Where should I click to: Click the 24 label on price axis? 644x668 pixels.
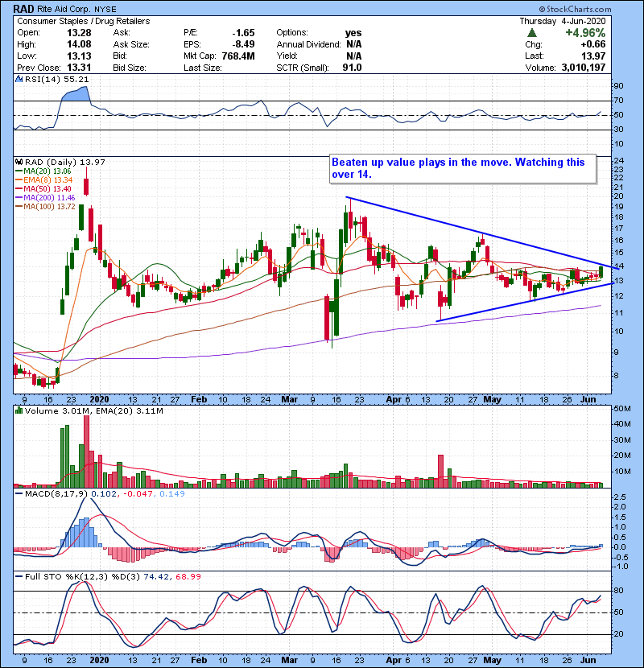coord(618,161)
